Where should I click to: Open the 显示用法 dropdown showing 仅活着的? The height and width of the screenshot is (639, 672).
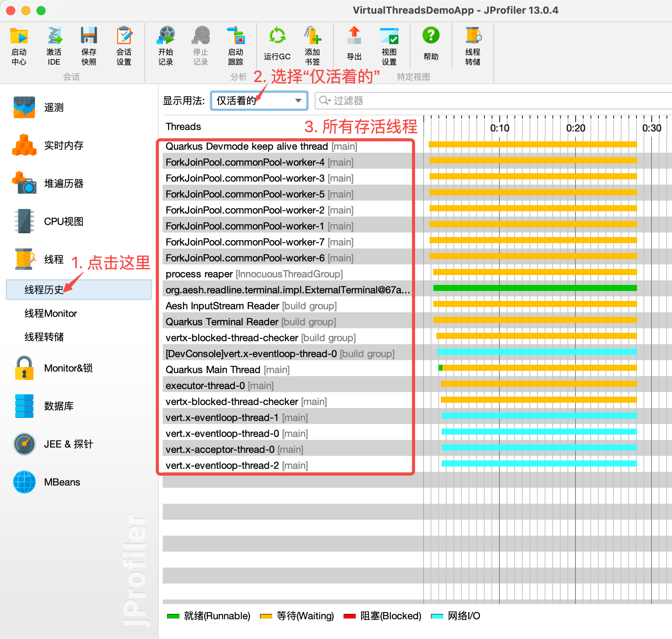259,101
